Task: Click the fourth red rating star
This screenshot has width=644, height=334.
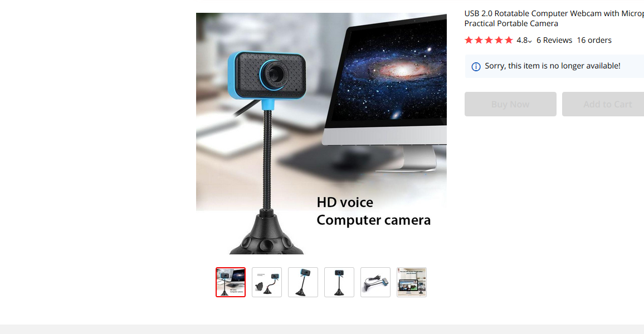Action: 499,40
